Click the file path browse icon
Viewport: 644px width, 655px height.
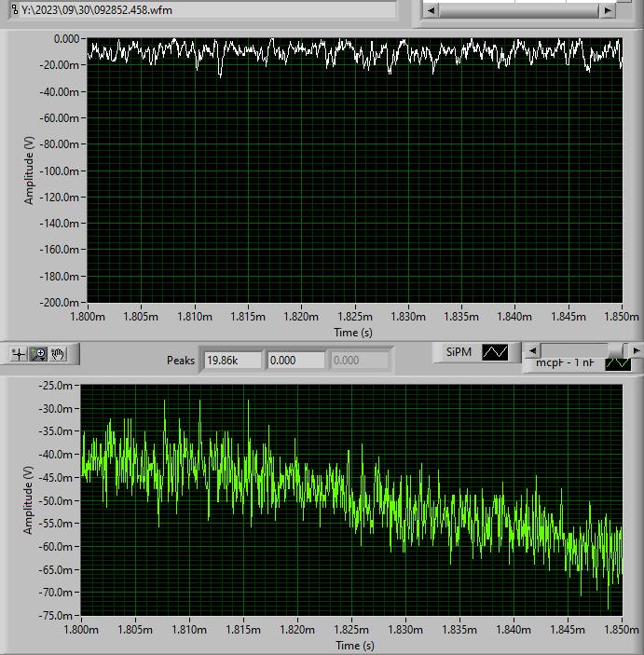click(13, 10)
